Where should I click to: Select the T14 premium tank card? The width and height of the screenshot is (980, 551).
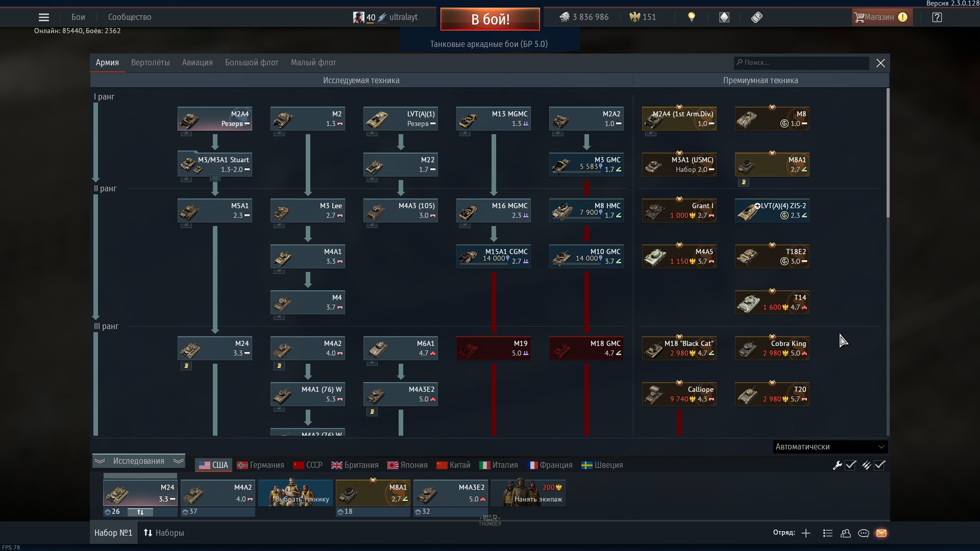click(x=772, y=303)
